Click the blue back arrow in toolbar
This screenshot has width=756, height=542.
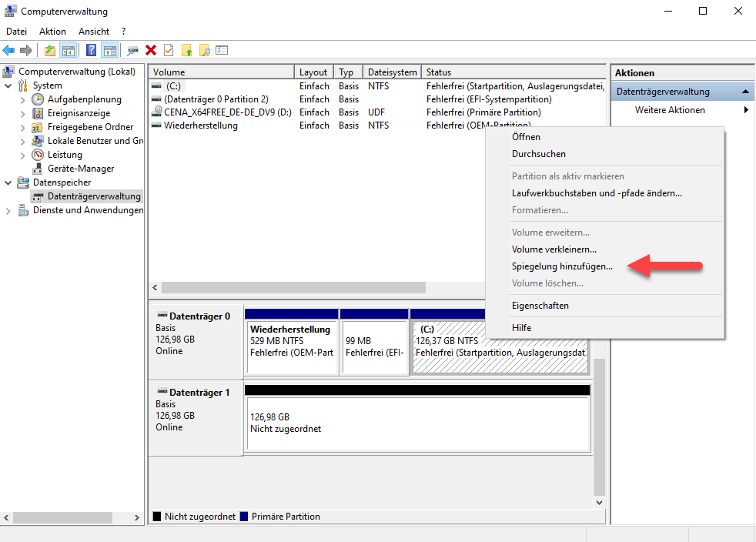coord(9,50)
